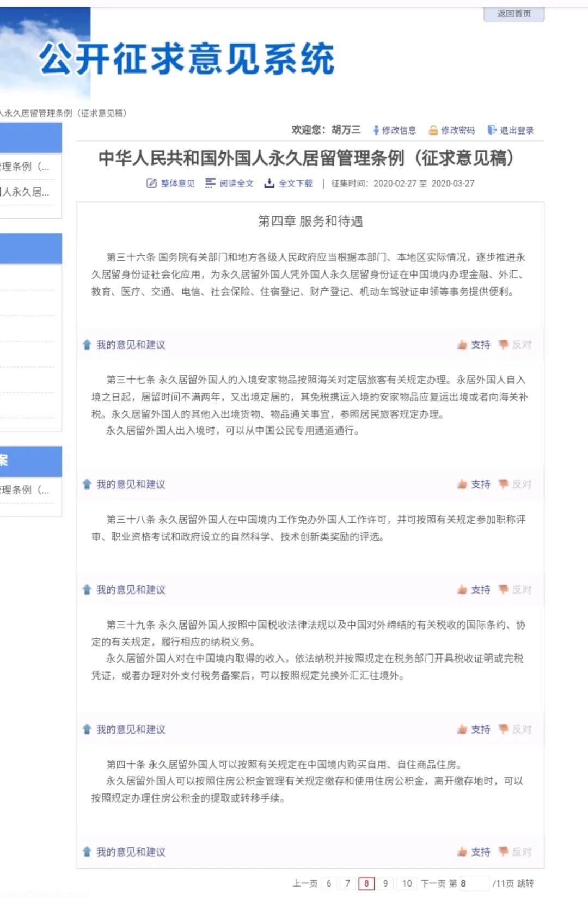Go to page 6 in pagination
The width and height of the screenshot is (588, 898).
coord(329,883)
